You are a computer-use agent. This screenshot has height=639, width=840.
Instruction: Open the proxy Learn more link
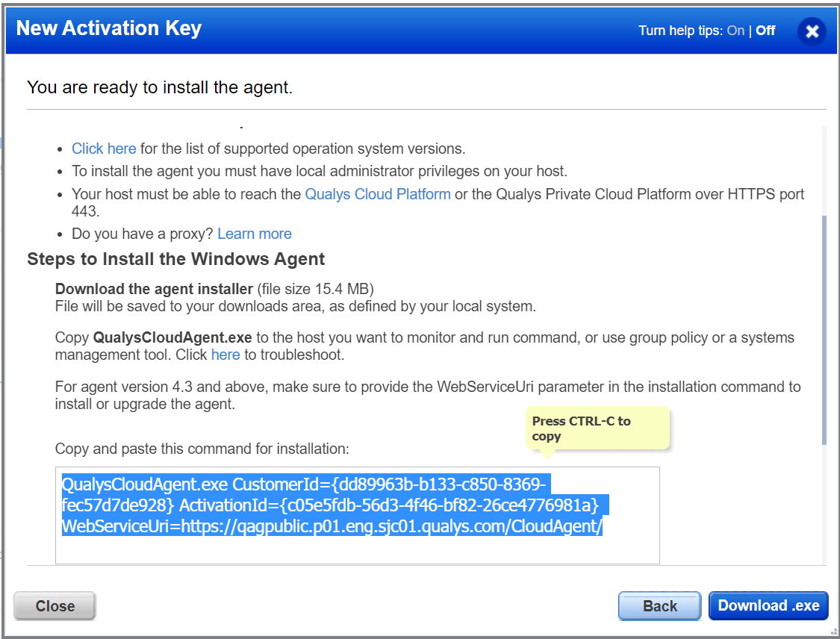tap(254, 234)
